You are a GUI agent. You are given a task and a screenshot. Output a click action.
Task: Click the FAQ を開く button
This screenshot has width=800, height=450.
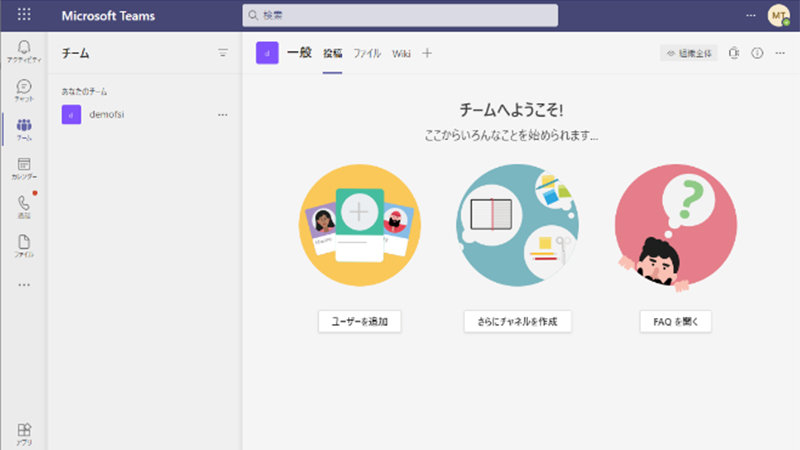pyautogui.click(x=676, y=321)
